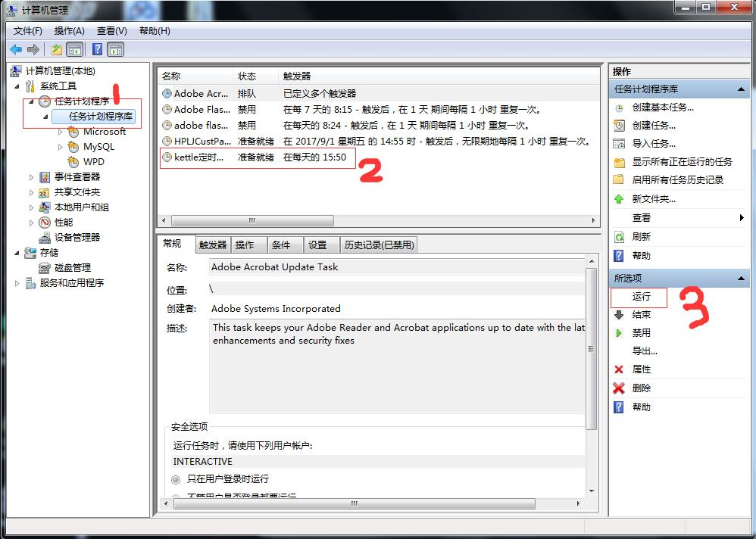
Task: Switch to the 设置 tab
Action: [320, 245]
